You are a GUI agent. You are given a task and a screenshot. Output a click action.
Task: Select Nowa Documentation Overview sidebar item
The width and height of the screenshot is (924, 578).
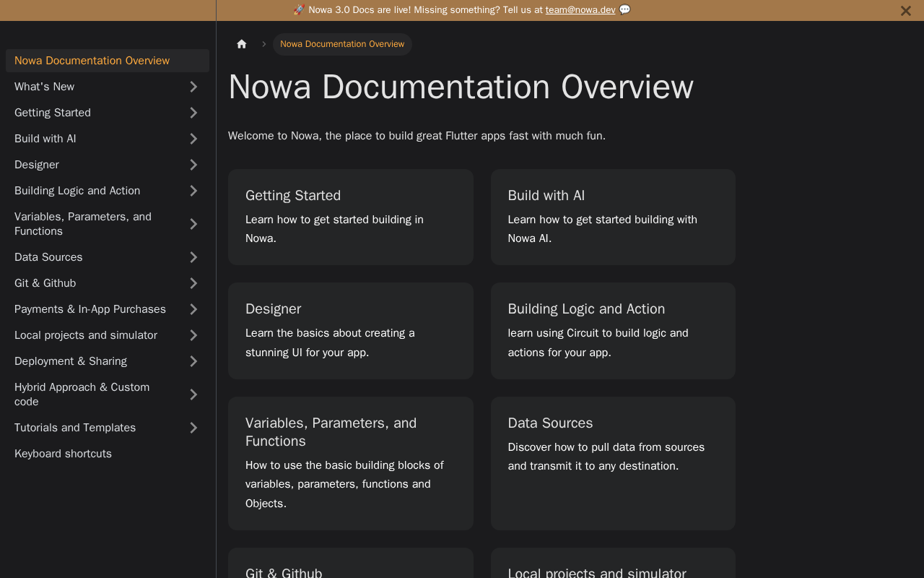(x=92, y=61)
